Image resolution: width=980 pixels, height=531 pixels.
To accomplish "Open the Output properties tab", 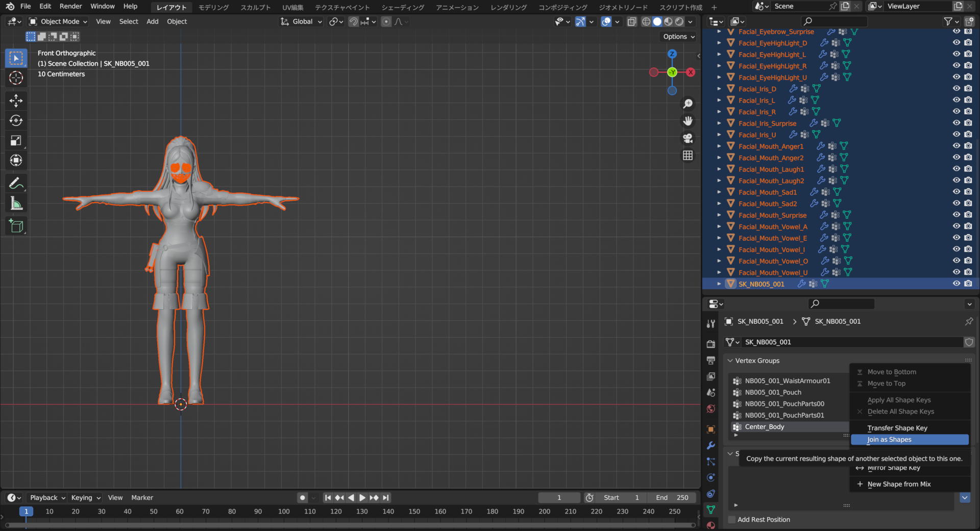I will (x=710, y=360).
